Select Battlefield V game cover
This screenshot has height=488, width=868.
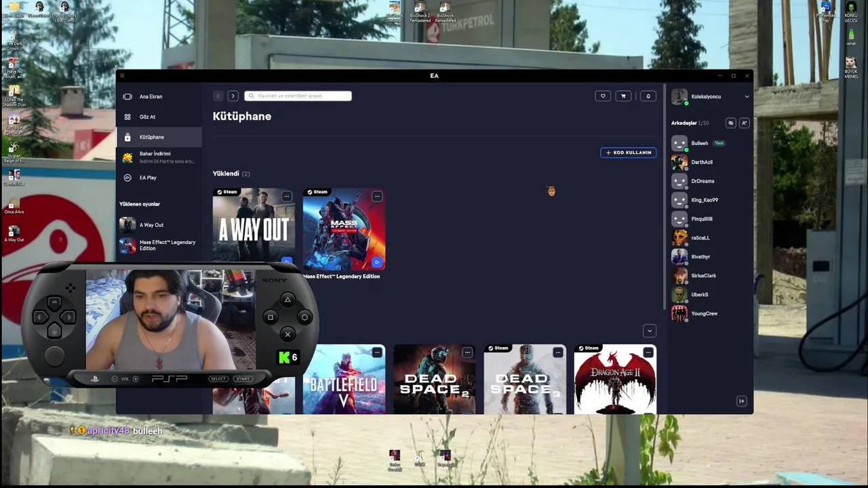coord(344,380)
